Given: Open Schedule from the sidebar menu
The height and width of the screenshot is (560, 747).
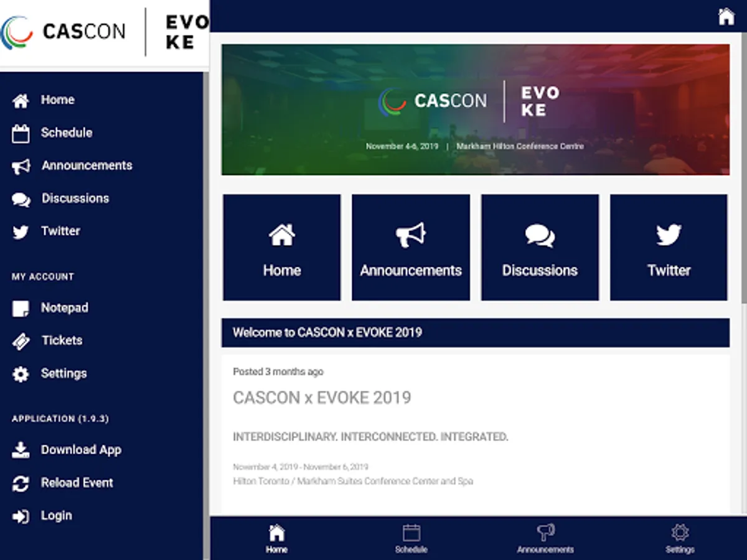Looking at the screenshot, I should point(67,133).
